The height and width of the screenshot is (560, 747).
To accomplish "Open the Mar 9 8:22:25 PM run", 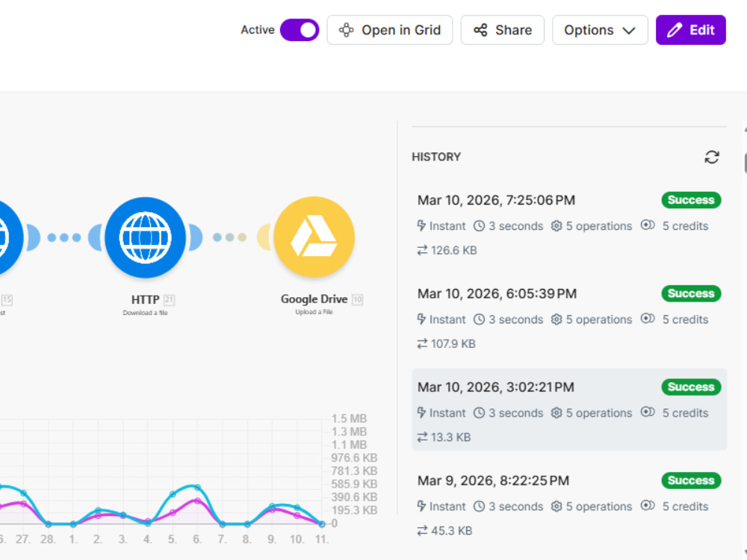I will coord(569,505).
